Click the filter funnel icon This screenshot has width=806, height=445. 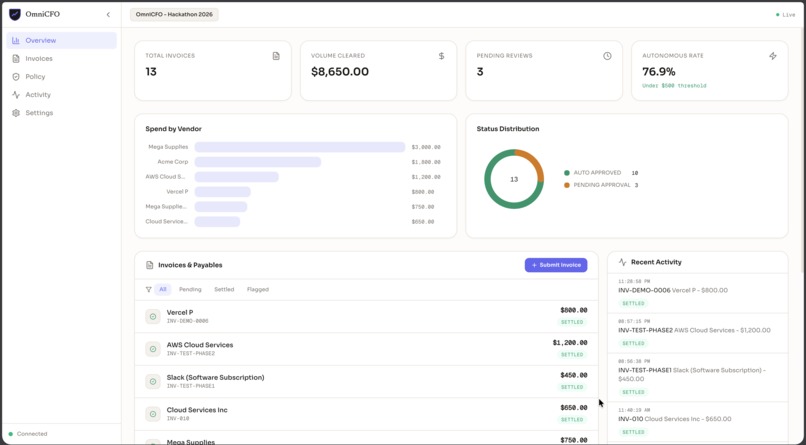point(149,289)
